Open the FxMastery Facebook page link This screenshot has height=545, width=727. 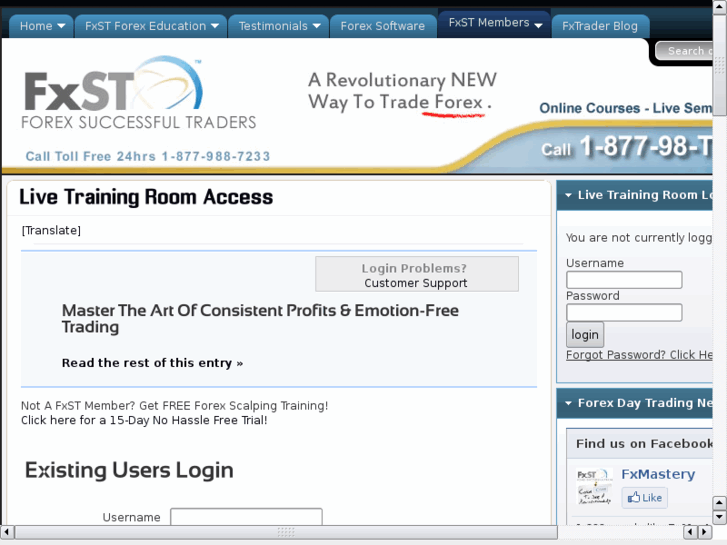(x=658, y=474)
